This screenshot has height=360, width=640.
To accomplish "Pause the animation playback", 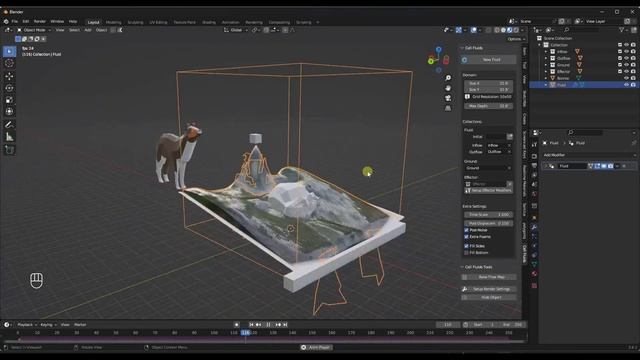I will [268, 324].
